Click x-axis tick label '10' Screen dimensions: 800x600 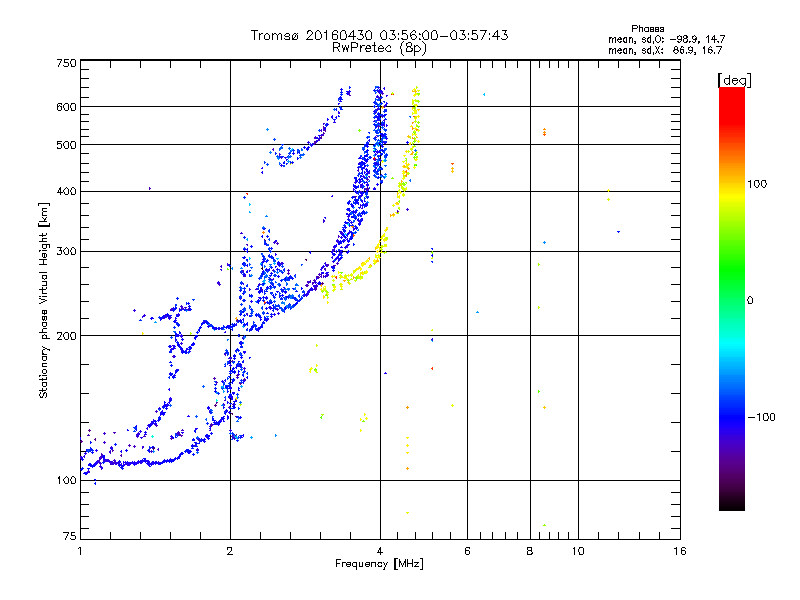578,551
